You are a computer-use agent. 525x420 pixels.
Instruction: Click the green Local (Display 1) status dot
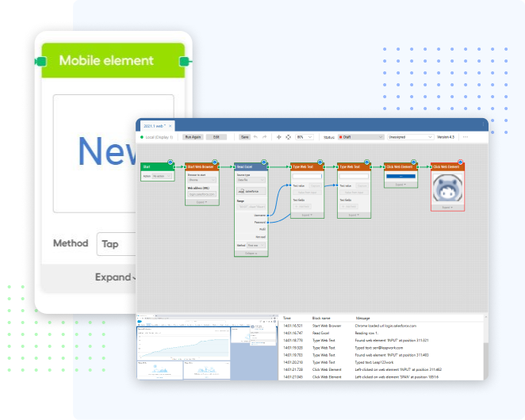click(142, 137)
